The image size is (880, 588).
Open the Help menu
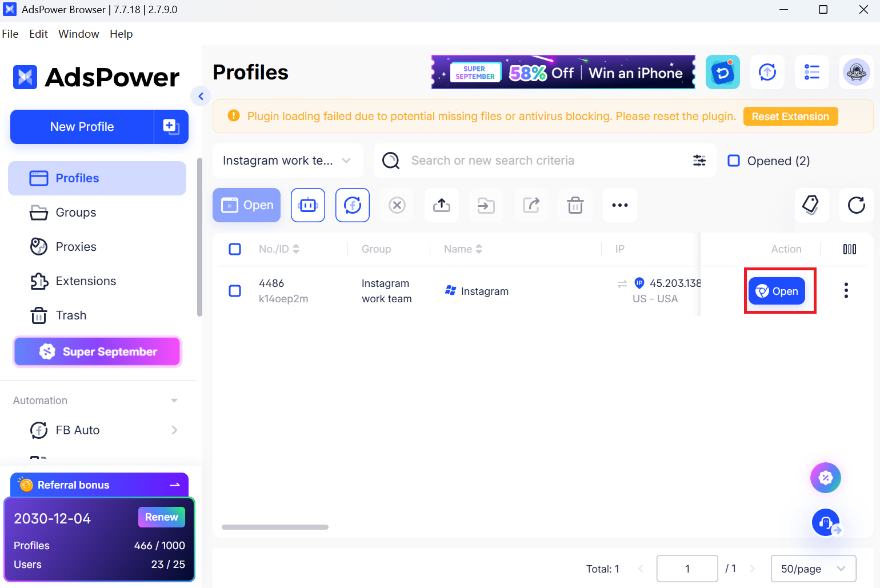[x=121, y=34]
